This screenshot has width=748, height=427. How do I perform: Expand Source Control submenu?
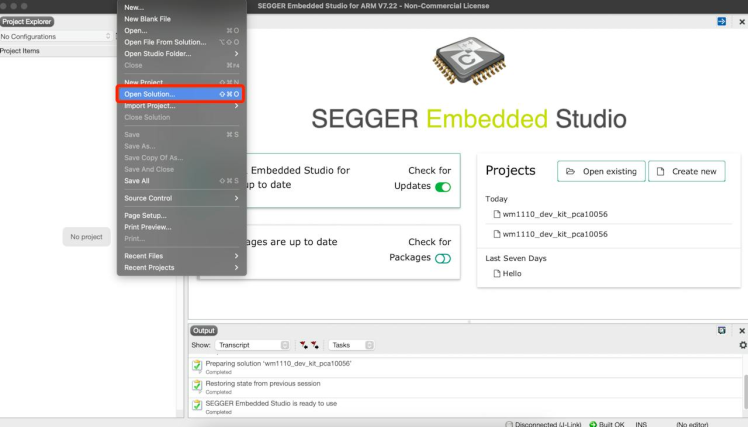click(x=181, y=198)
